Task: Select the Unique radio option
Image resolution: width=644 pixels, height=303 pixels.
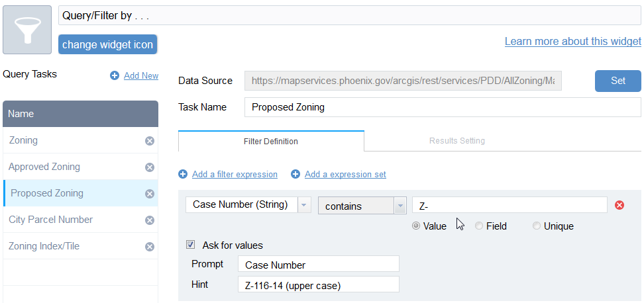Action: pyautogui.click(x=537, y=226)
